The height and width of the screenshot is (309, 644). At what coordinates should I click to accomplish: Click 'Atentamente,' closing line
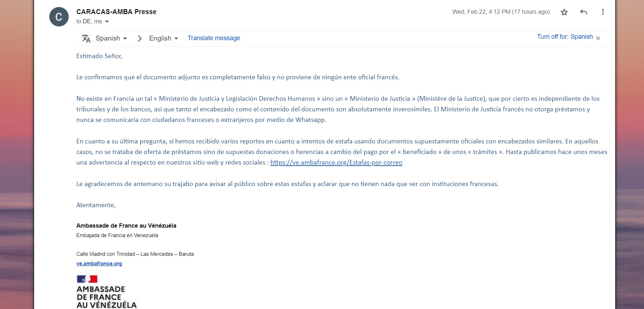[96, 205]
